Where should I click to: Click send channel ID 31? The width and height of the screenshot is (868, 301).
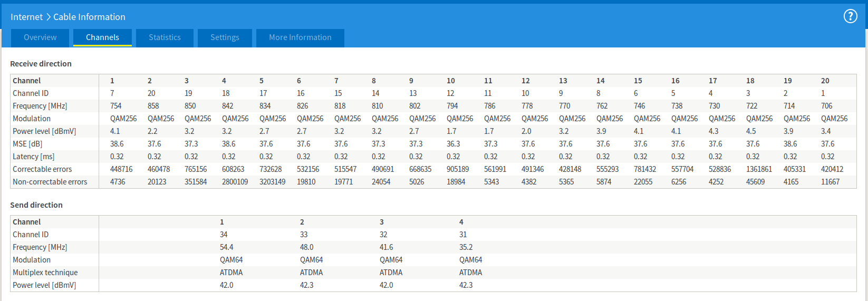463,235
